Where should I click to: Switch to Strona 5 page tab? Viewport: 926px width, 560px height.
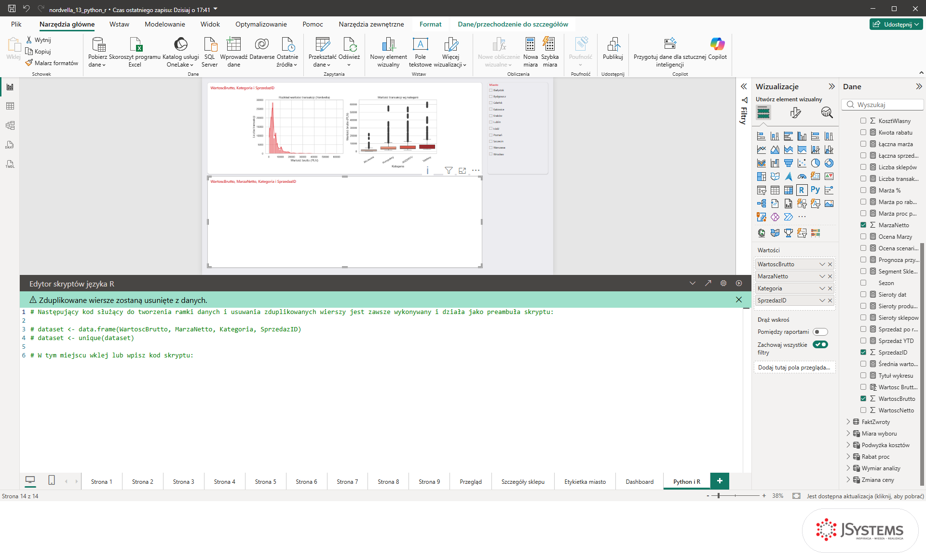point(265,482)
